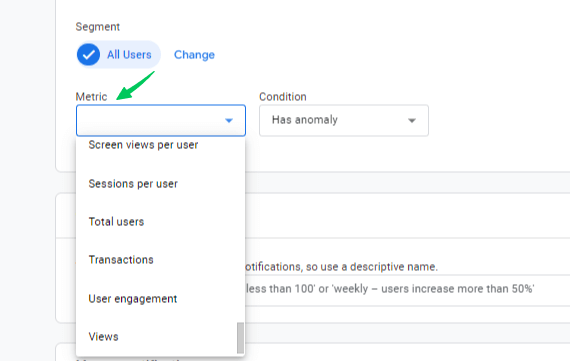Open the Has anomaly condition dropdown
The image size is (570, 361).
(344, 120)
